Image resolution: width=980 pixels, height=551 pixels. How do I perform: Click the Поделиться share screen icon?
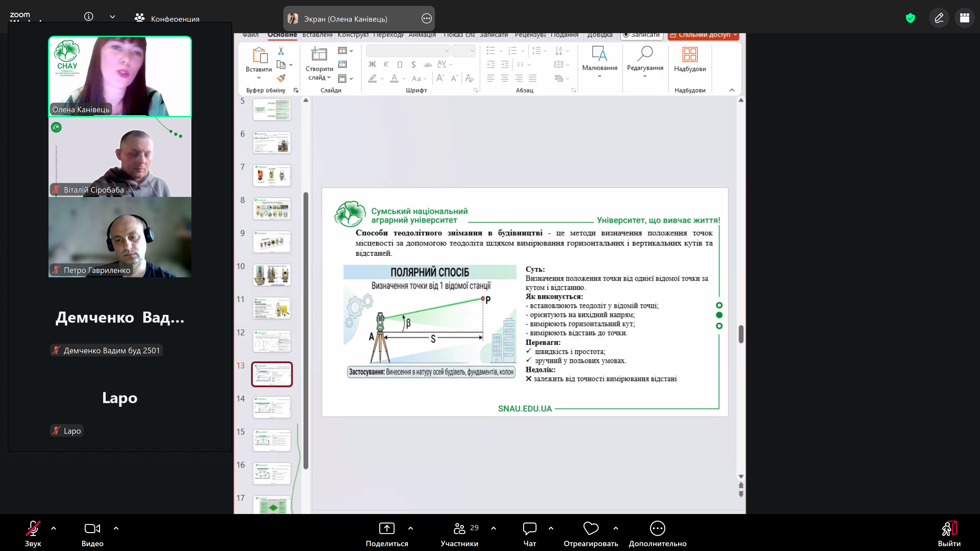387,528
